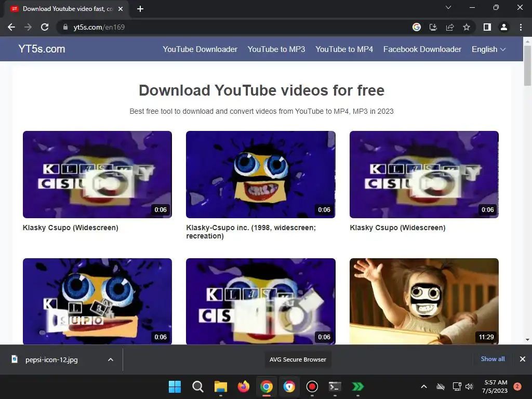The image size is (532, 399).
Task: Open Klasky-Csupo inc. 1998 recreation thumbnail
Action: 261,175
